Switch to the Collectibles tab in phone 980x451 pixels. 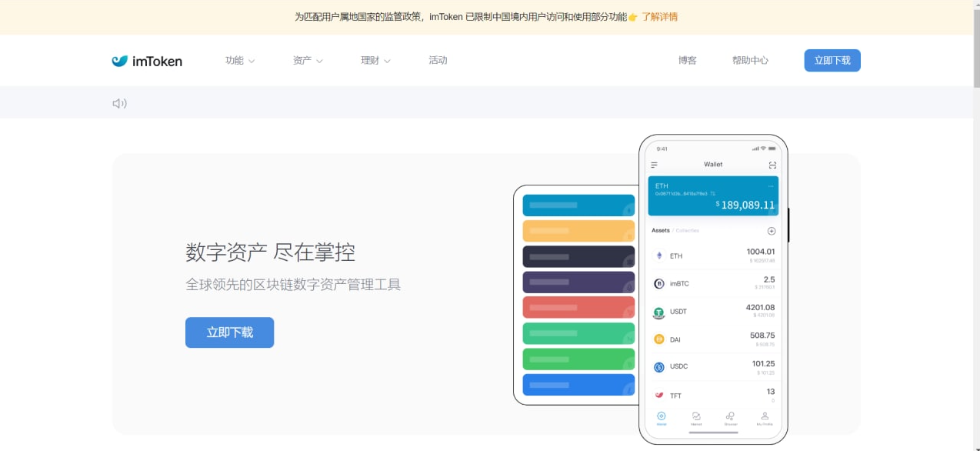tap(688, 230)
